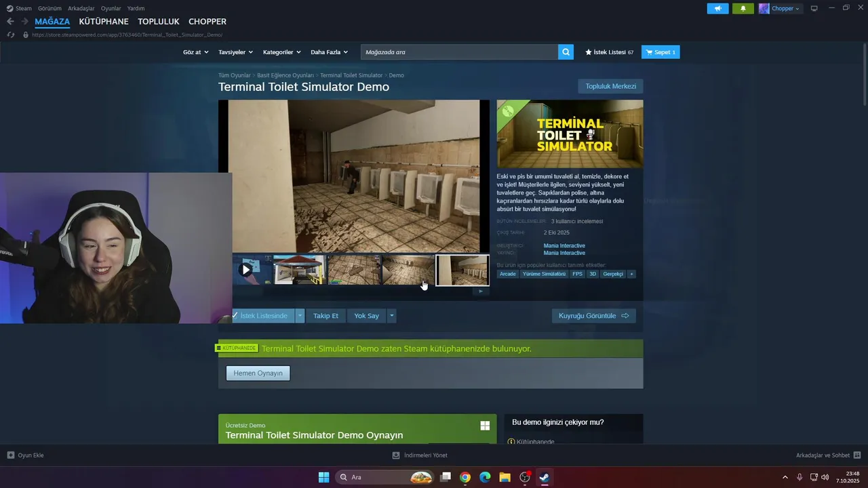Open the Görünüm menu
This screenshot has width=868, height=488.
click(49, 8)
